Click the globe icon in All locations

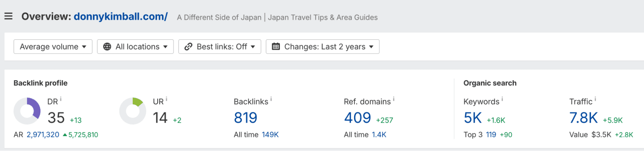point(107,47)
